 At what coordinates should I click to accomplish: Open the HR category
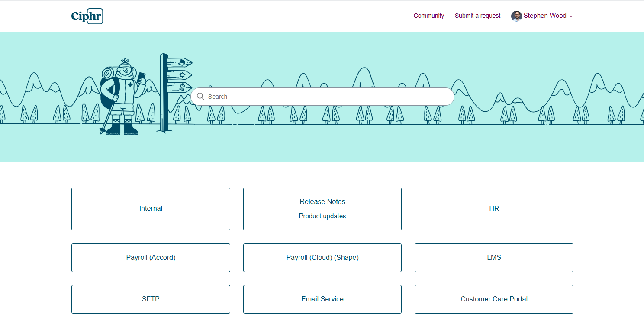coord(494,209)
